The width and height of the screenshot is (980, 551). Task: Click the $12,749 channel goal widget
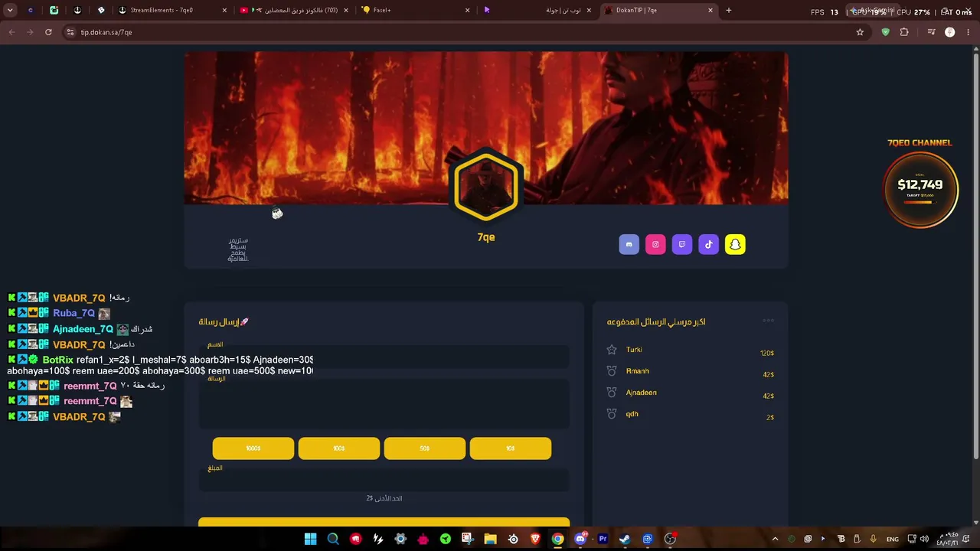click(x=920, y=191)
